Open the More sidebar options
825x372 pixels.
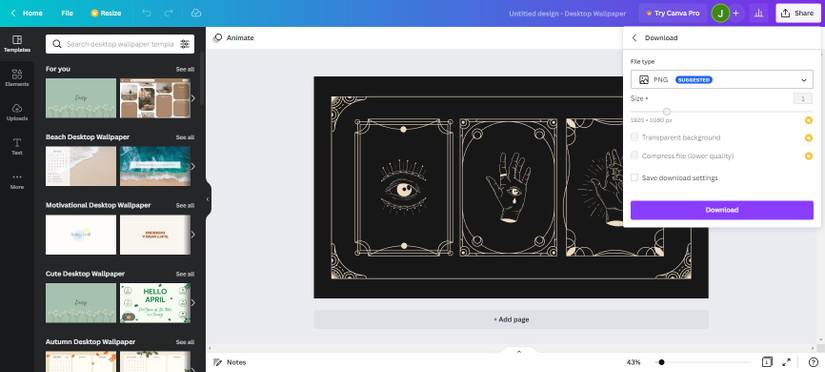pos(17,181)
